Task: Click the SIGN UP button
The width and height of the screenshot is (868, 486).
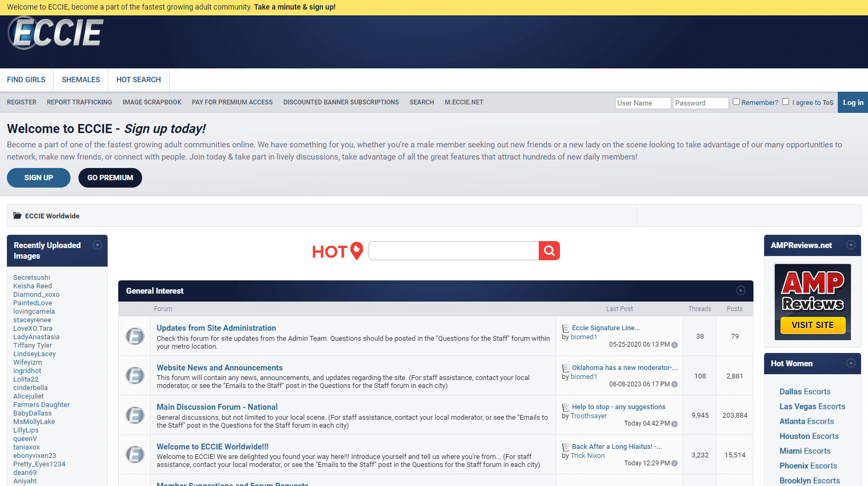Action: point(39,178)
